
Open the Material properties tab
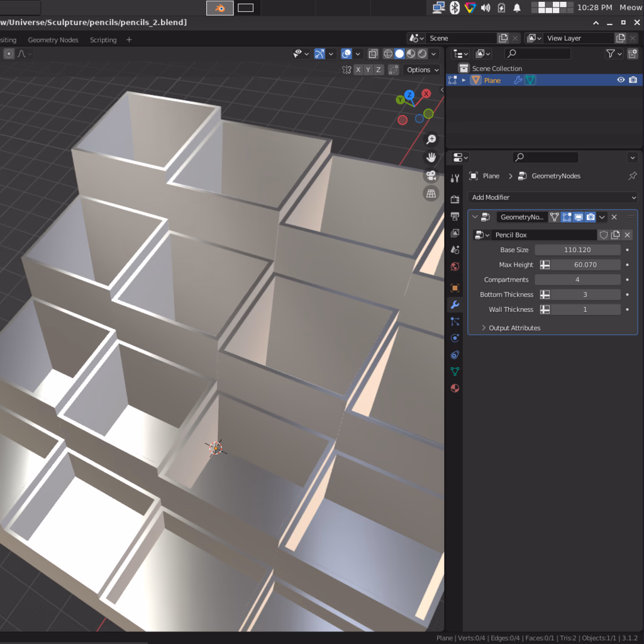point(455,389)
